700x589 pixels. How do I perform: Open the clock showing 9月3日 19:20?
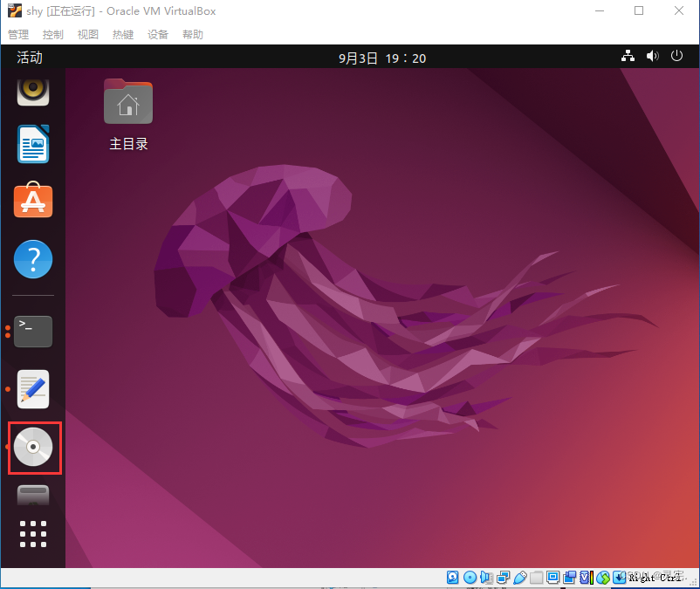pyautogui.click(x=382, y=58)
